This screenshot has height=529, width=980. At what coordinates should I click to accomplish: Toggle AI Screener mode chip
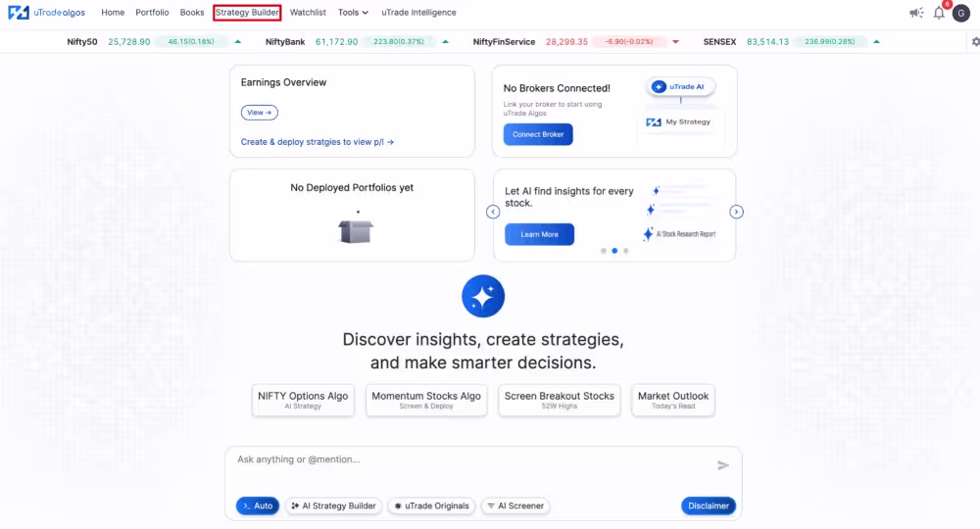515,505
